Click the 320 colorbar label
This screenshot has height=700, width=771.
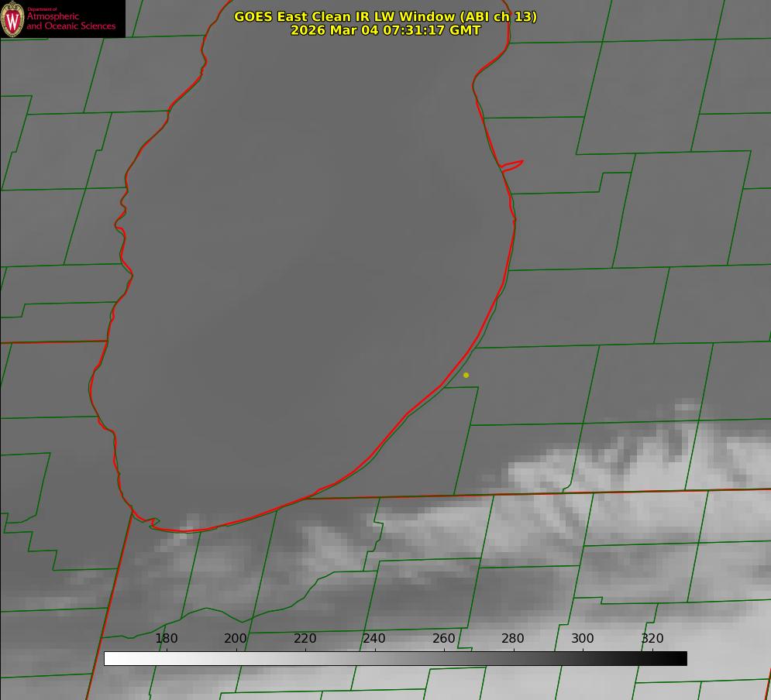[x=652, y=638]
